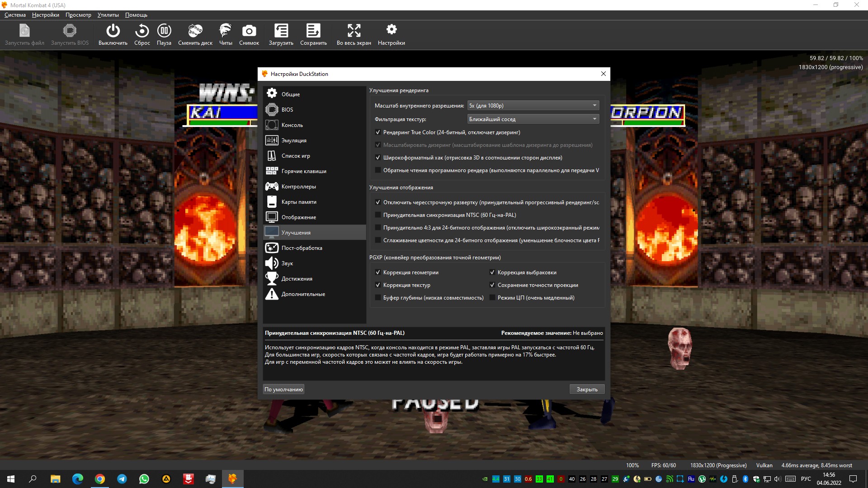Open the Настройки menu in menu bar
Viewport: 868px width, 488px height.
pyautogui.click(x=46, y=15)
